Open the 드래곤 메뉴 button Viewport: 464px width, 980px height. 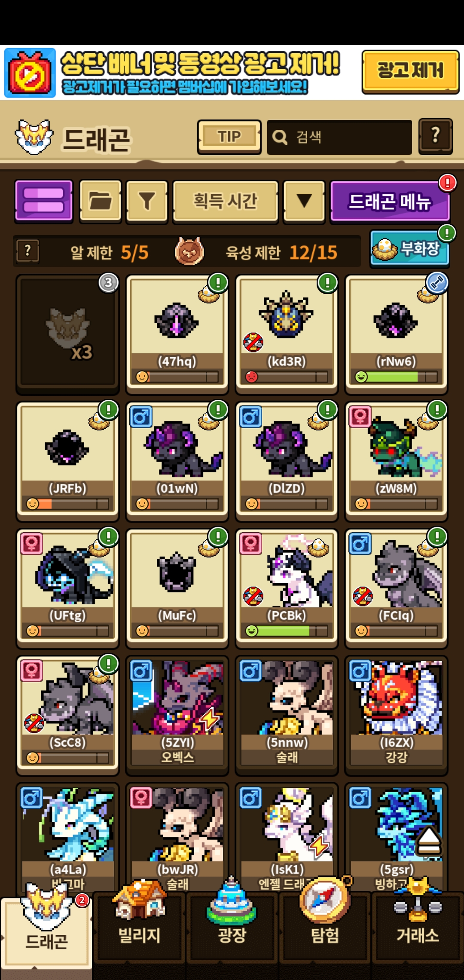(390, 201)
